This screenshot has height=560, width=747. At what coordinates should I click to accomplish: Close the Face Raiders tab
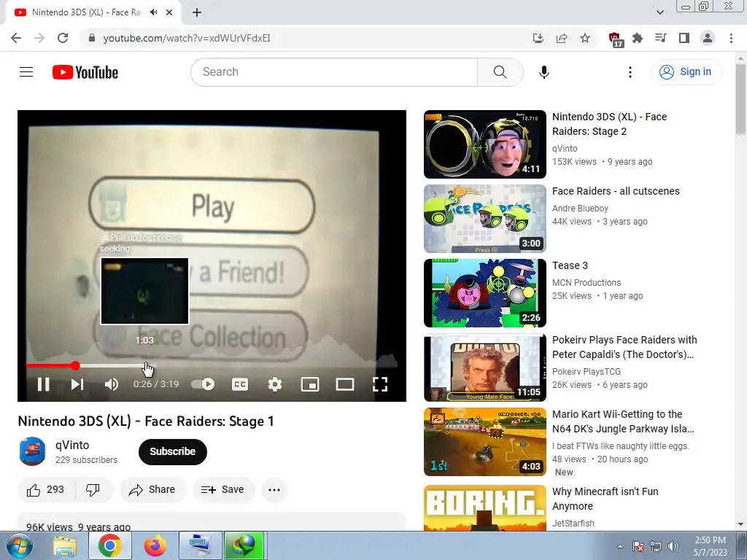tap(169, 12)
